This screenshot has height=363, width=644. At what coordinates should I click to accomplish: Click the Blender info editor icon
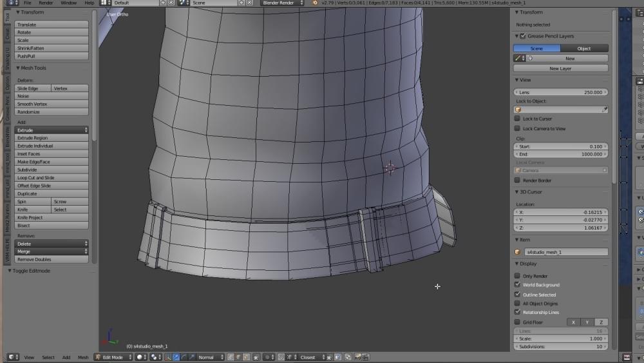click(12, 3)
